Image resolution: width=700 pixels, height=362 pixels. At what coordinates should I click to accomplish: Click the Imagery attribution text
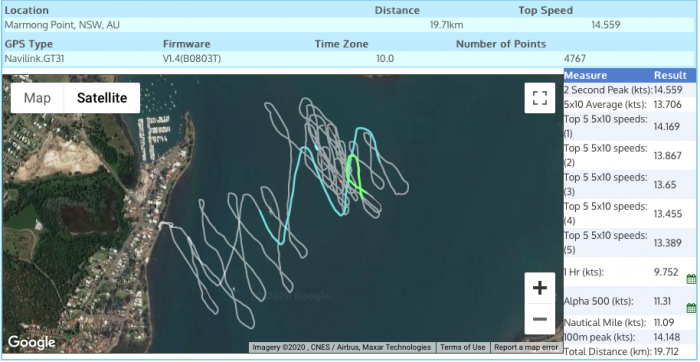pos(342,347)
